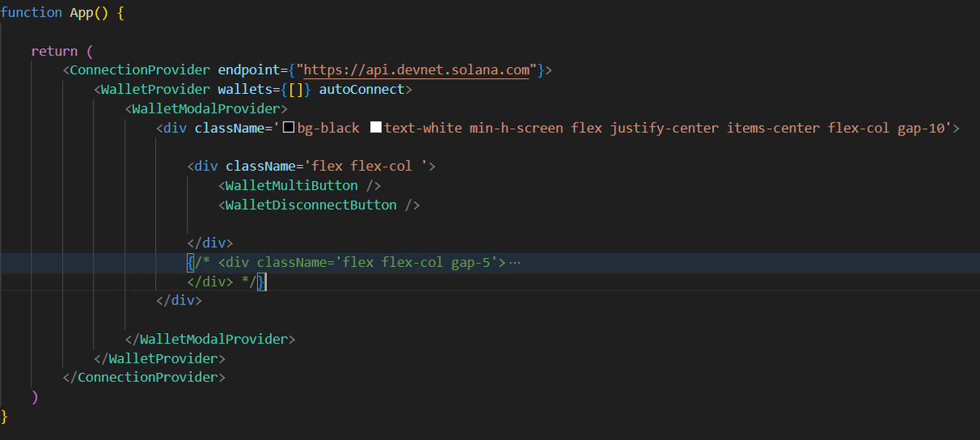Click the WalletMultiButton component
The height and width of the screenshot is (440, 980).
pyautogui.click(x=292, y=186)
